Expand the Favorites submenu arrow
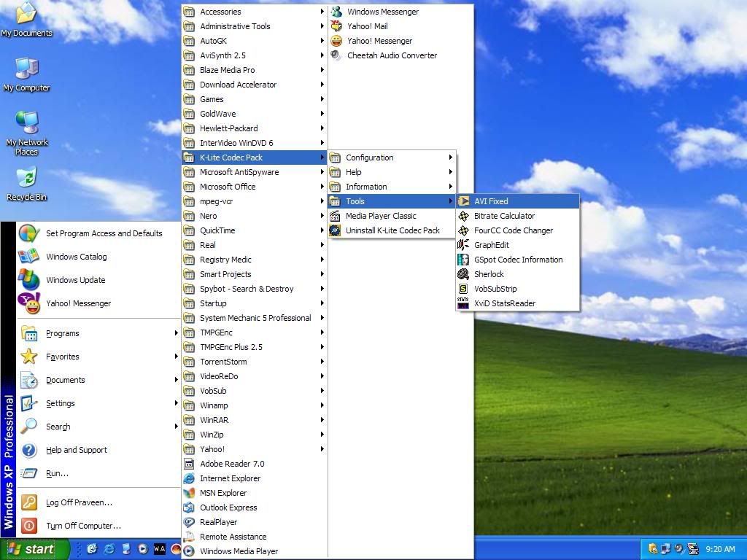Viewport: 747px width, 560px height. 177,356
